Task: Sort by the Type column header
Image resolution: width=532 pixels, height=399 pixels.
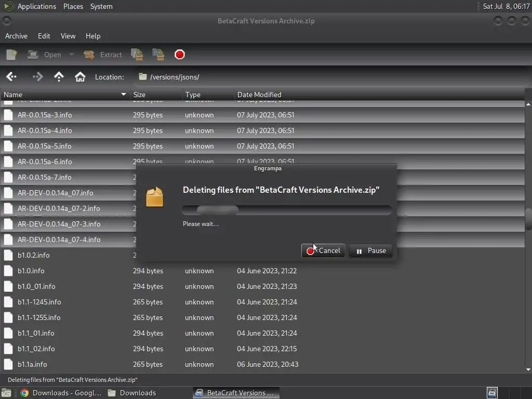Action: 208,95
